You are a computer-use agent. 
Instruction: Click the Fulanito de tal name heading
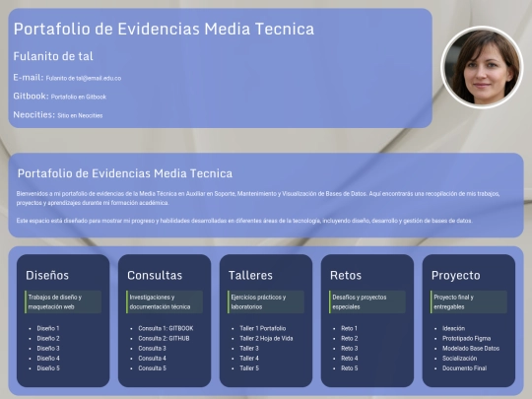(53, 56)
